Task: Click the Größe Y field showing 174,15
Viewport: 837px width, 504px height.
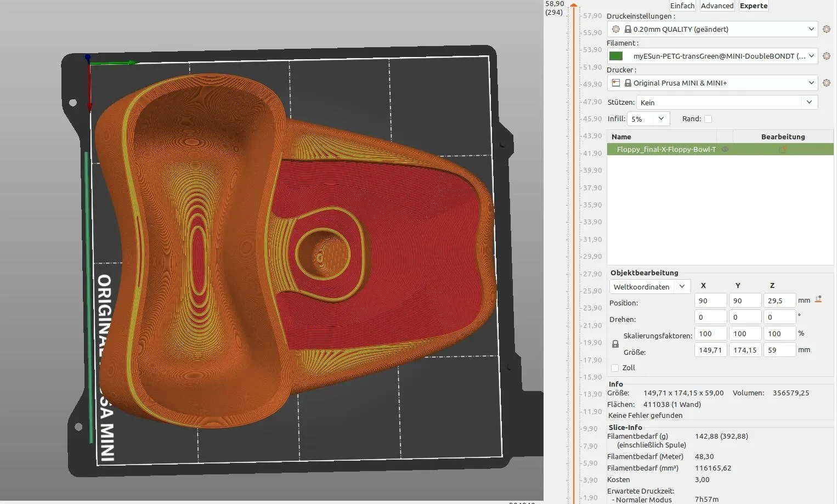Action: pos(745,350)
